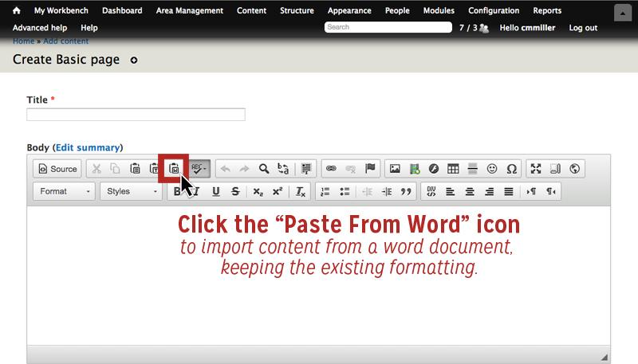Viewport: 638px width, 364px height.
Task: Open the Configuration menu
Action: click(494, 10)
